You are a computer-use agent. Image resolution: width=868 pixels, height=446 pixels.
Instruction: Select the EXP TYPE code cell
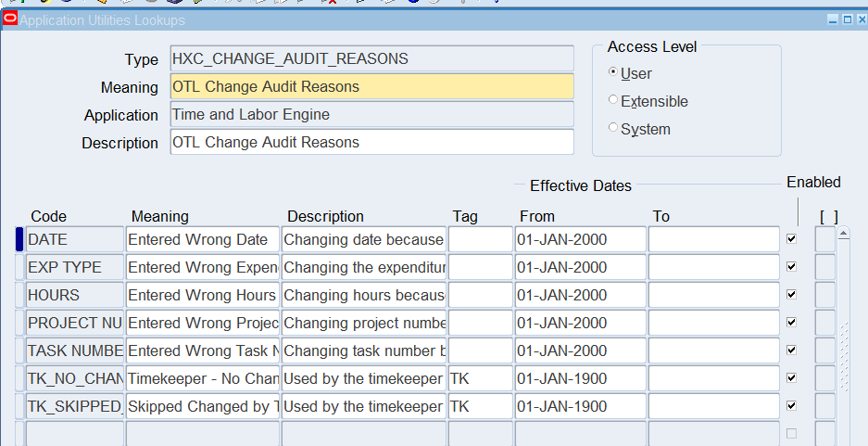[75, 267]
